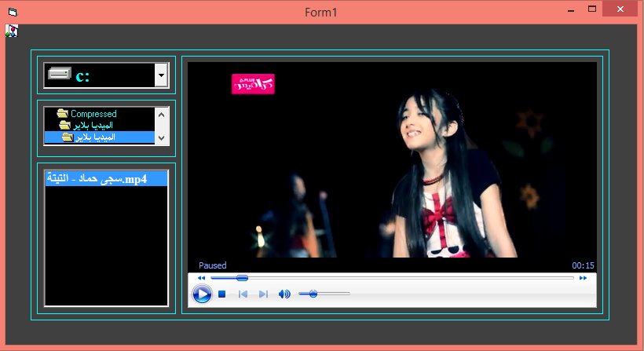Click the video display area
The image size is (644, 351).
pos(392,160)
